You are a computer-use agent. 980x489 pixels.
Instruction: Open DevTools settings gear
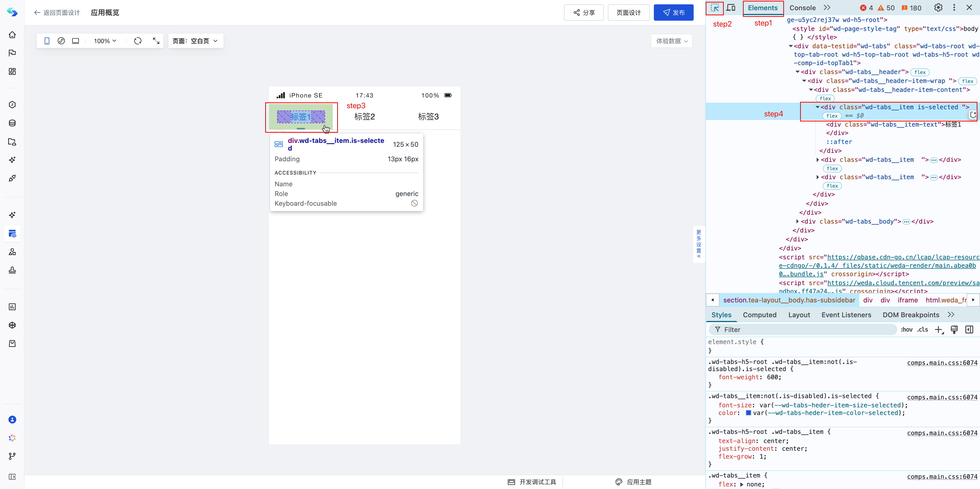[938, 8]
